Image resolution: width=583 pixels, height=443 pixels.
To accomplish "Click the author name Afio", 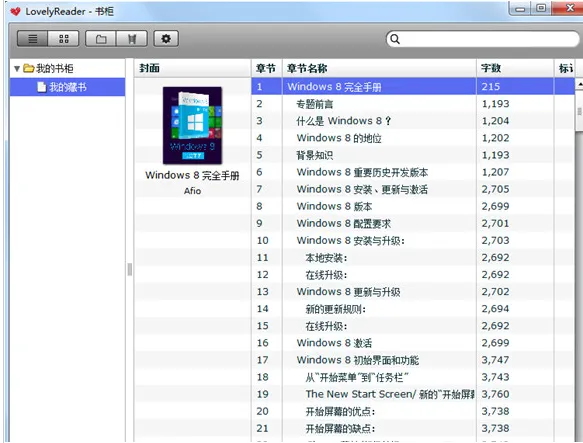I will coord(192,191).
